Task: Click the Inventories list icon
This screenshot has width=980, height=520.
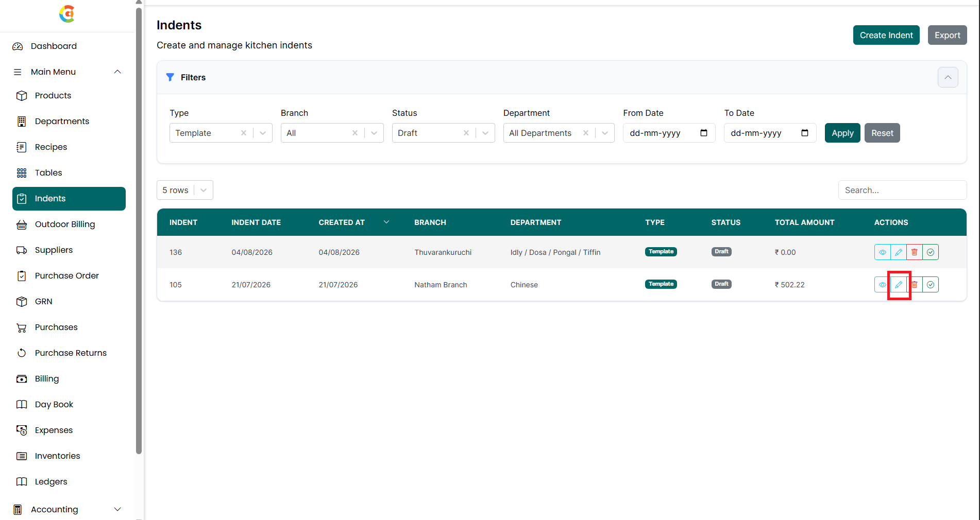Action: pyautogui.click(x=22, y=456)
